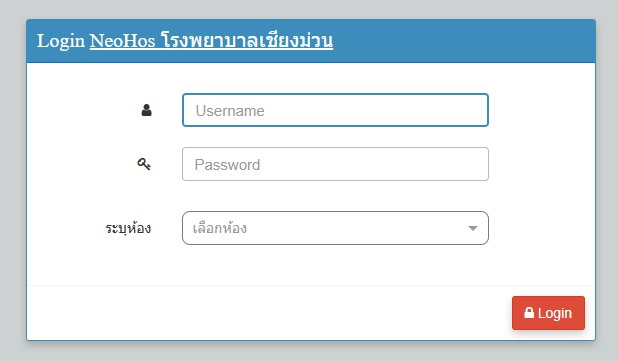
Task: Click the user silhouette icon beside Username
Action: pos(146,110)
